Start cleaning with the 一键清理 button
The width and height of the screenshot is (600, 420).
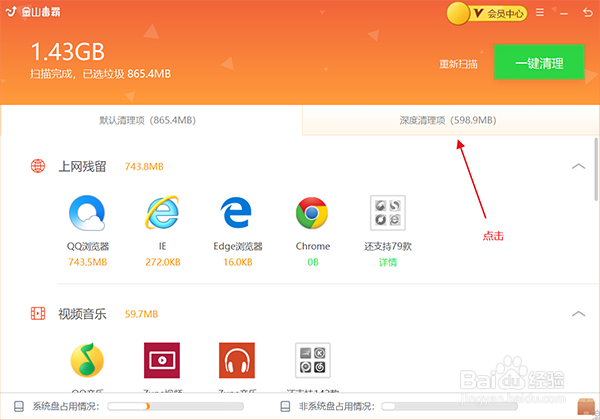tap(539, 62)
